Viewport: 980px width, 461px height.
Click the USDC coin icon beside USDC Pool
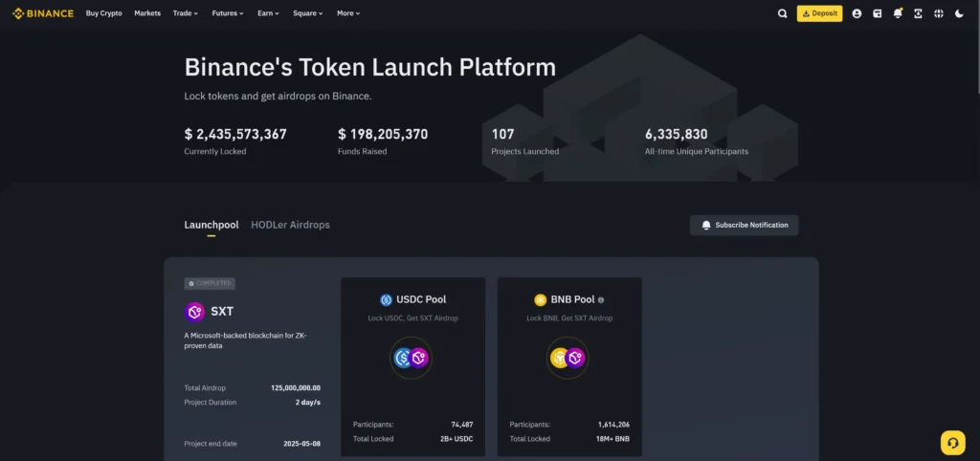pos(386,299)
